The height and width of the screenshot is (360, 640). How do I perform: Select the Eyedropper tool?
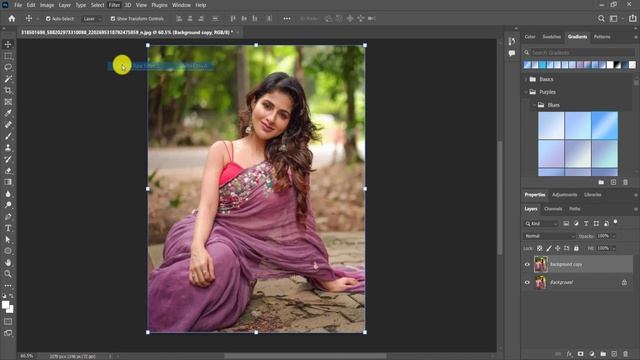pyautogui.click(x=8, y=113)
